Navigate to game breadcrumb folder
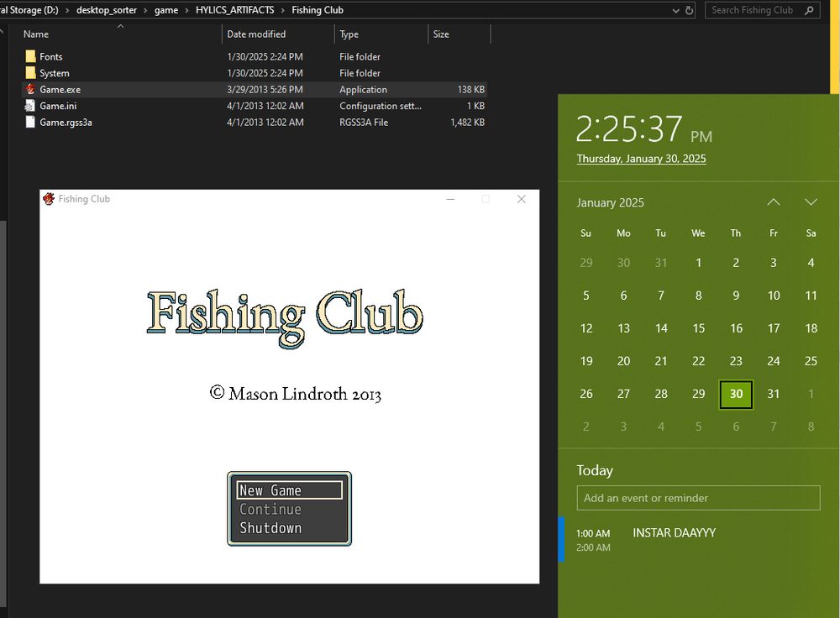Screen dimensions: 840x618 166,10
